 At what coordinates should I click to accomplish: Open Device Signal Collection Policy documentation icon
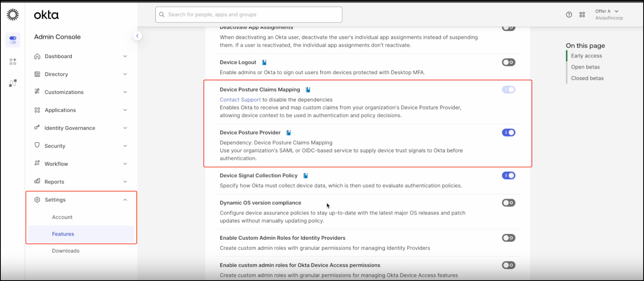[x=306, y=176]
